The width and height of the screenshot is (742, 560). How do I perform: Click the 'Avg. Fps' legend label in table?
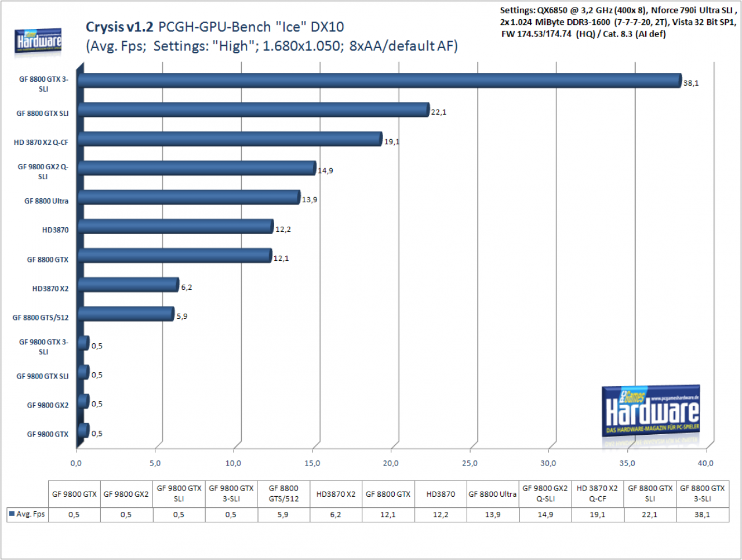31,514
